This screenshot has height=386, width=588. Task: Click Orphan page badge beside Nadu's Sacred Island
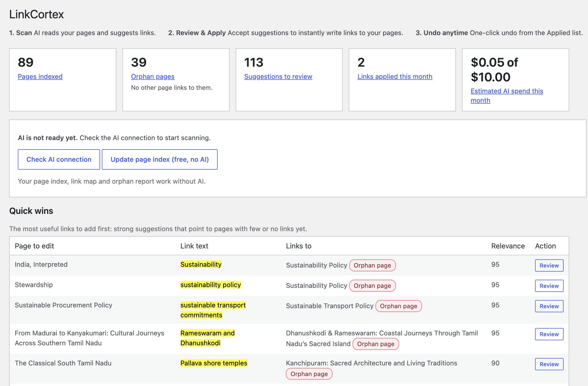tap(375, 344)
